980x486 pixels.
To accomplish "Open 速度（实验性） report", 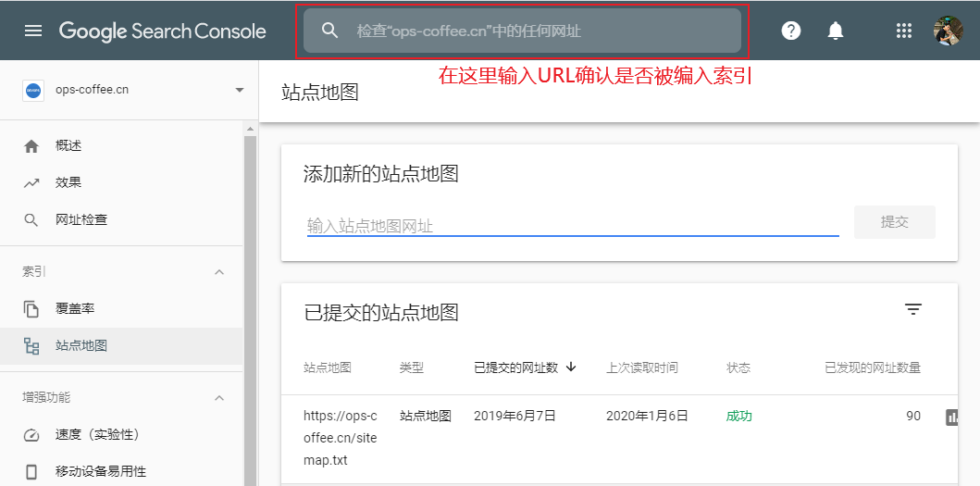I will coord(96,435).
